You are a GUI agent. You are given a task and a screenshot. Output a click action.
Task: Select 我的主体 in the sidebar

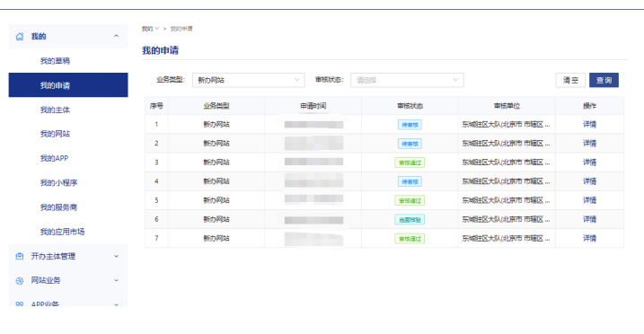tap(55, 110)
